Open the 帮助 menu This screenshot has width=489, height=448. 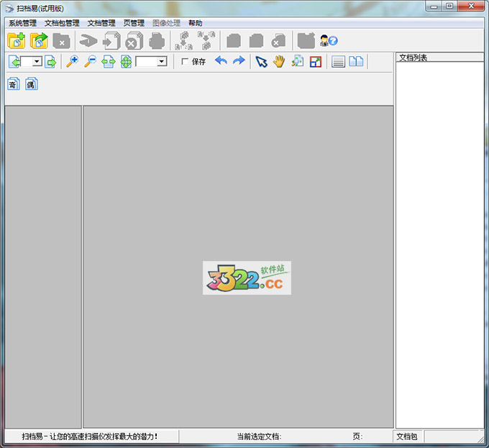(195, 23)
